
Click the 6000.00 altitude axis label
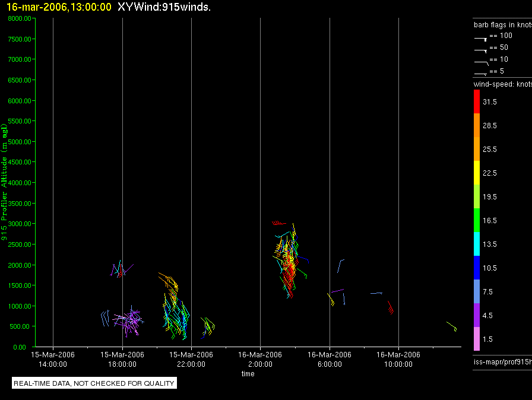[x=20, y=101]
